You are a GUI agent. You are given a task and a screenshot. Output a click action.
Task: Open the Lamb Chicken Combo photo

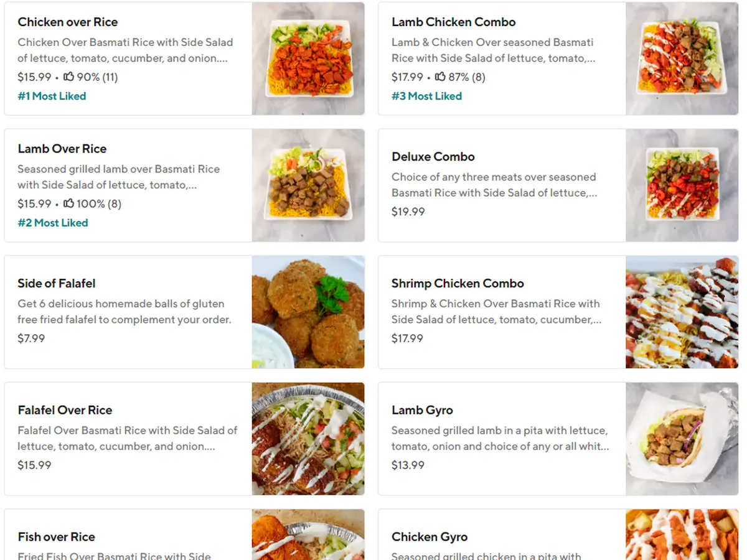point(682,58)
